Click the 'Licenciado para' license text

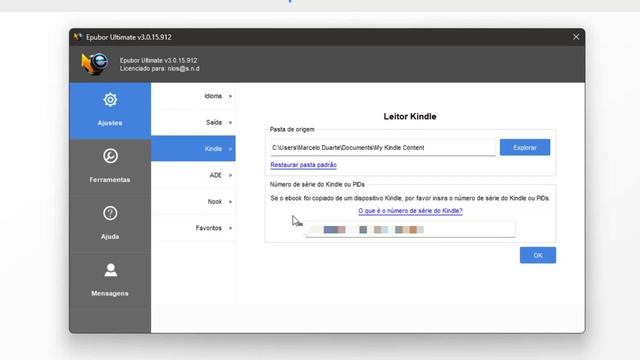(x=160, y=69)
